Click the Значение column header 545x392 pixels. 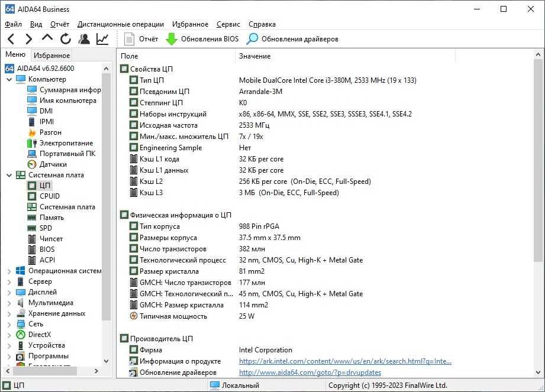[x=345, y=56]
